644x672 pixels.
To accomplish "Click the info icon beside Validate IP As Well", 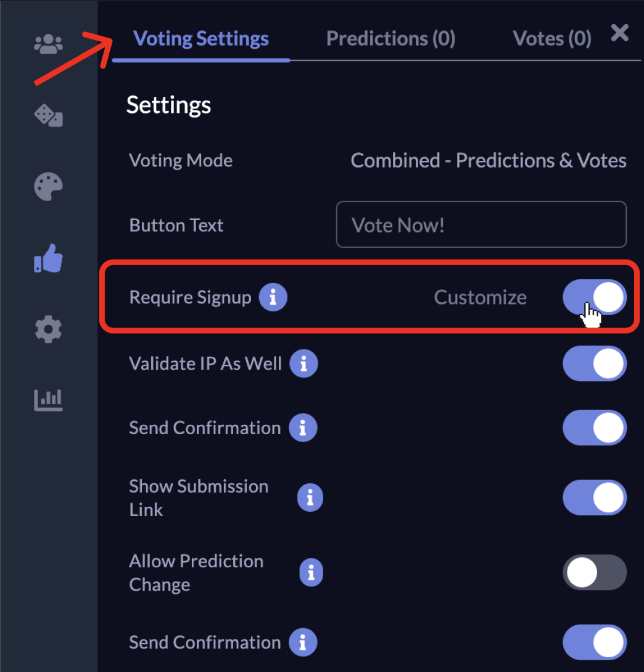I will pos(303,364).
